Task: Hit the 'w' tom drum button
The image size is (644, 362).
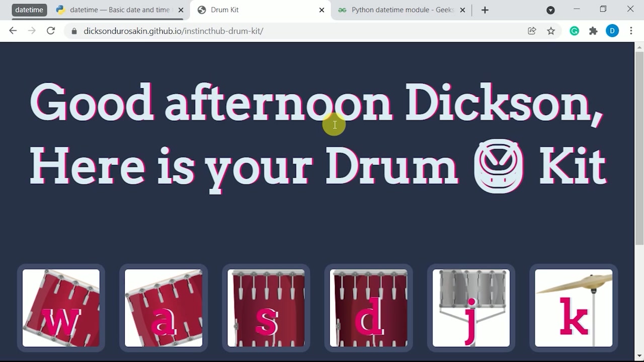Action: click(61, 308)
